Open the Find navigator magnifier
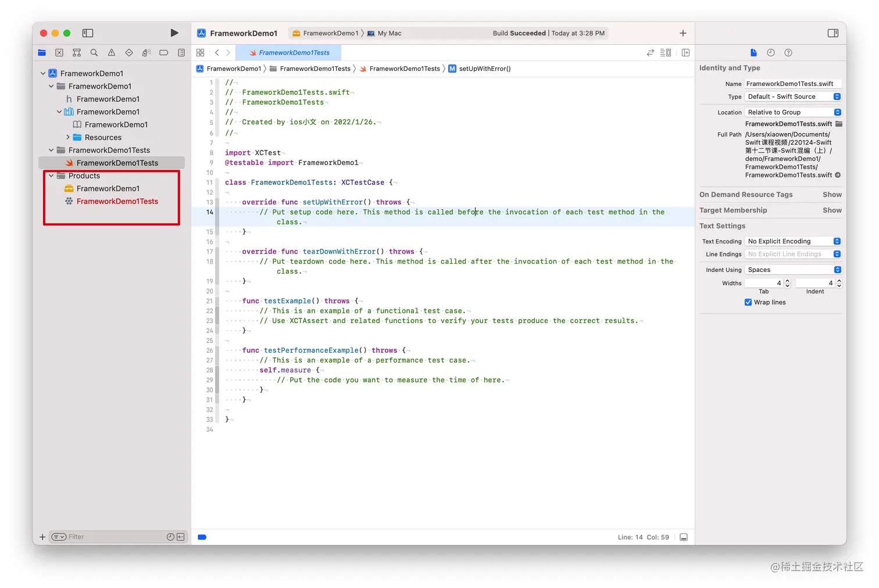 point(94,53)
